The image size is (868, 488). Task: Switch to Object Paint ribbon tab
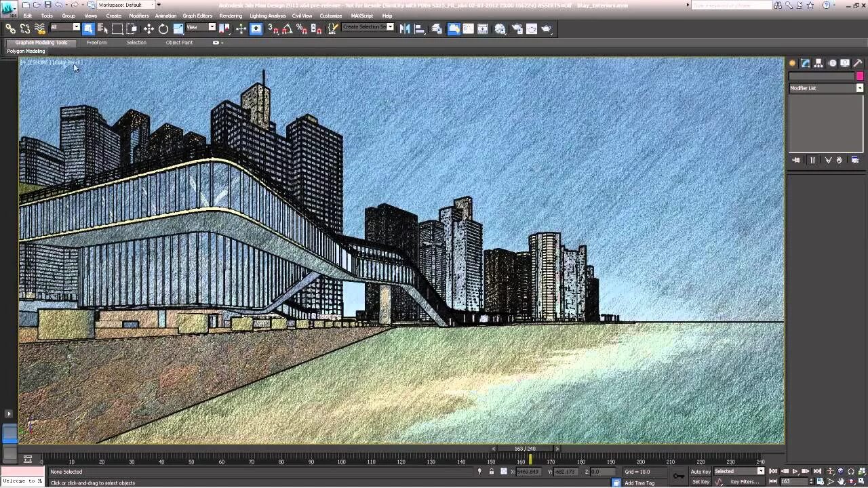coord(179,42)
